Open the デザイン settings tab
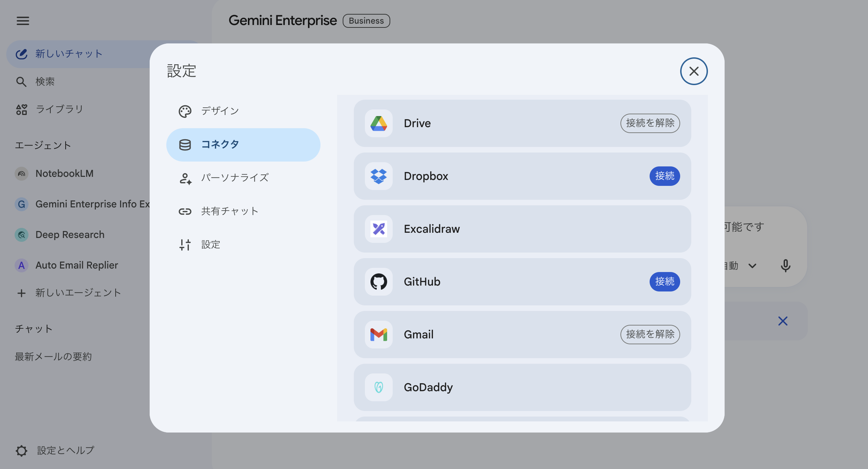The height and width of the screenshot is (469, 868). pos(243,111)
